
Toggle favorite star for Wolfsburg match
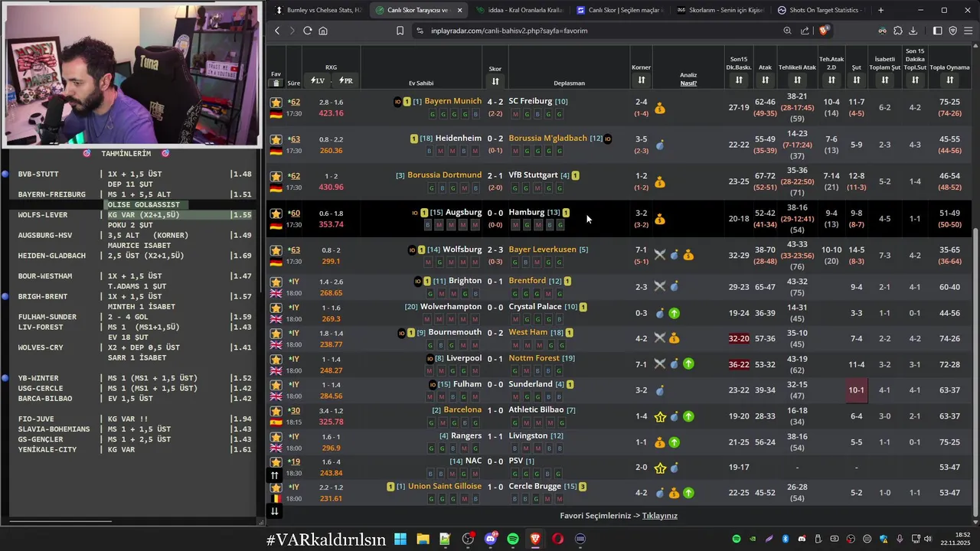point(276,250)
